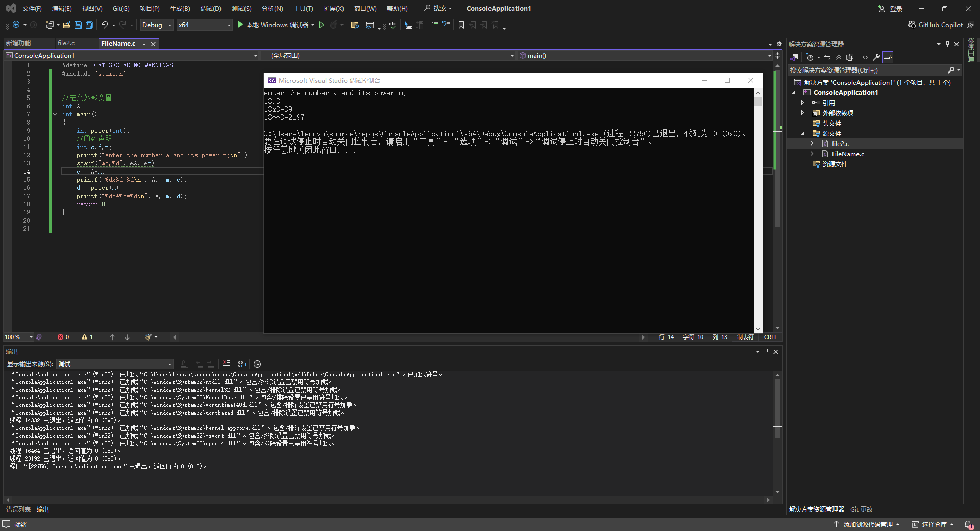Image resolution: width=980 pixels, height=531 pixels.
Task: Toggle the preview selected items button
Action: point(888,57)
